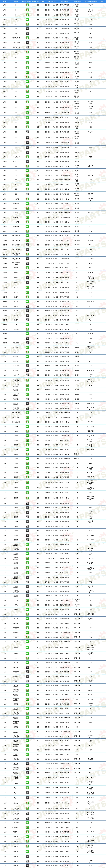106x868 pixels.
Task: Click diesel ON icon in CORDOBA VARIO 1Z, AHU row
Action: (x=27, y=259)
